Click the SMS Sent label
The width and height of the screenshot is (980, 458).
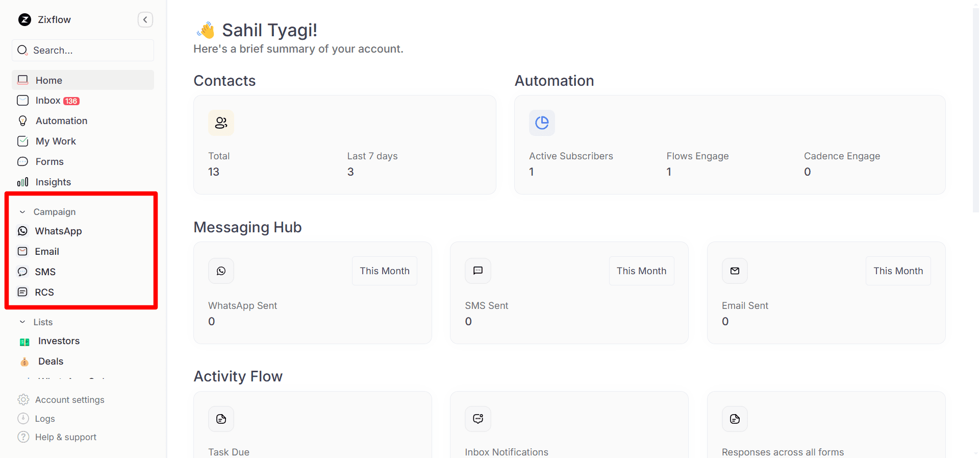tap(487, 306)
